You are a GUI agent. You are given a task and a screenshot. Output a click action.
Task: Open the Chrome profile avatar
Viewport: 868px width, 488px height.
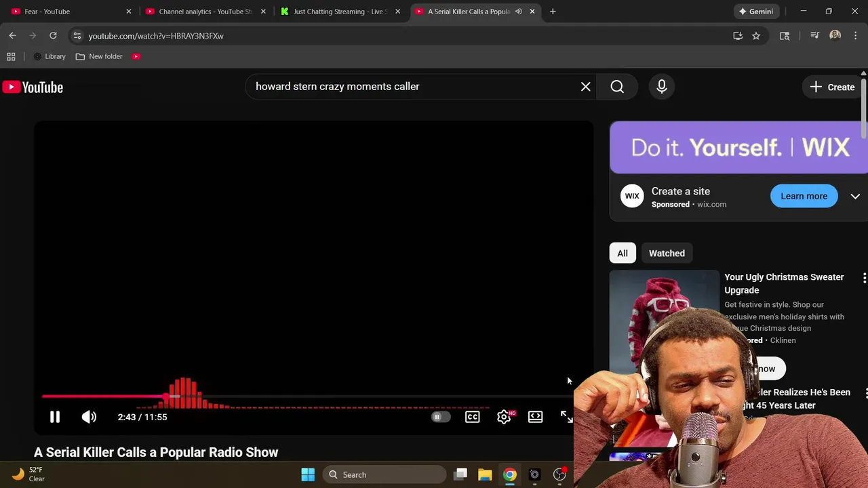coord(835,35)
